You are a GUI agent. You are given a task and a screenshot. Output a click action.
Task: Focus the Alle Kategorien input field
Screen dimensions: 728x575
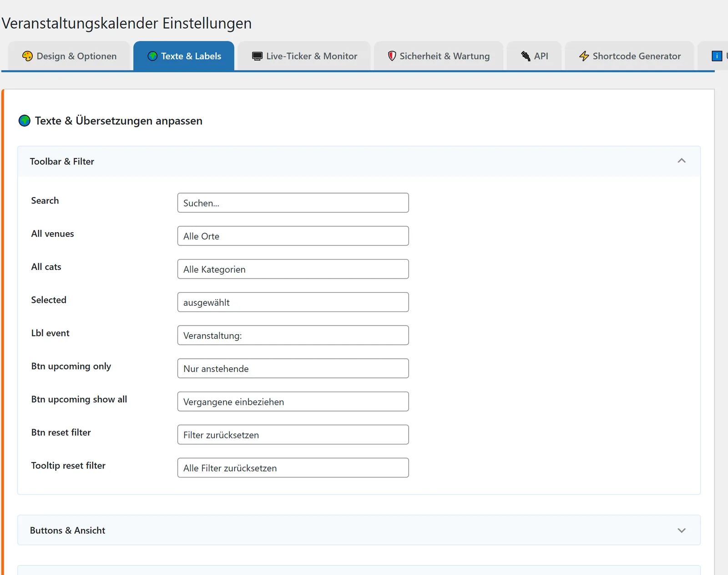tap(293, 269)
